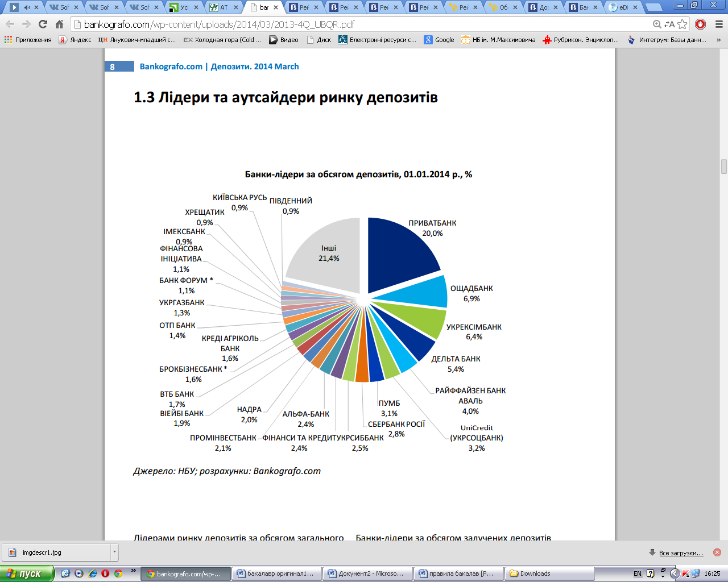The image size is (728, 582).
Task: Open the zoom magnifier icon in address bar
Action: point(657,24)
